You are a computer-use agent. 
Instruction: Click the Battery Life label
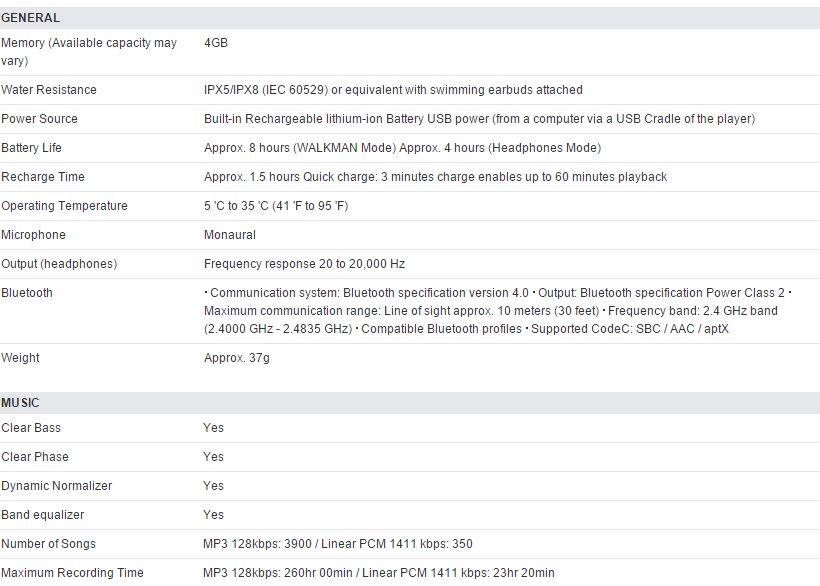coord(32,148)
